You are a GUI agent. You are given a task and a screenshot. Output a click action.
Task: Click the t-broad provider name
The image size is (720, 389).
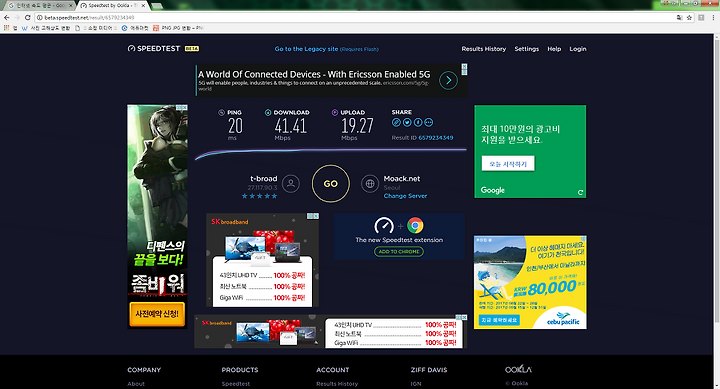(264, 179)
